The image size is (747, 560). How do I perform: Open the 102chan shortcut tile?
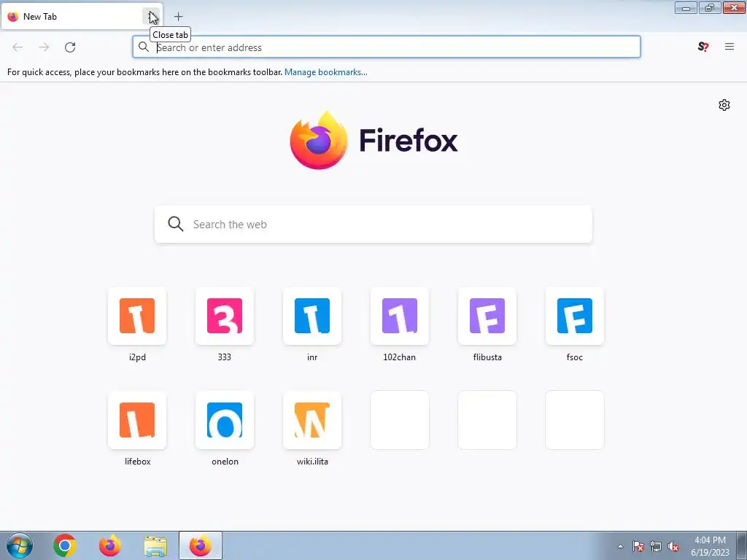coord(399,316)
